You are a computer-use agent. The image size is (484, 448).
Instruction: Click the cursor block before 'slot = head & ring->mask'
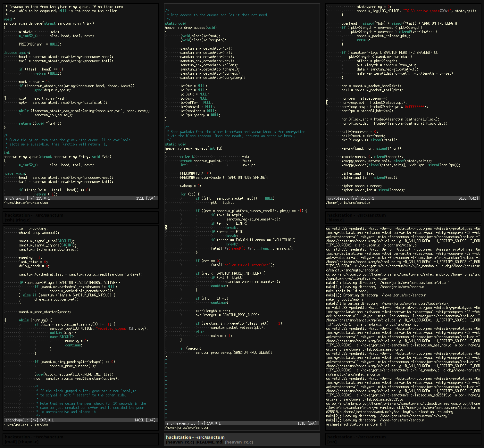point(5,98)
